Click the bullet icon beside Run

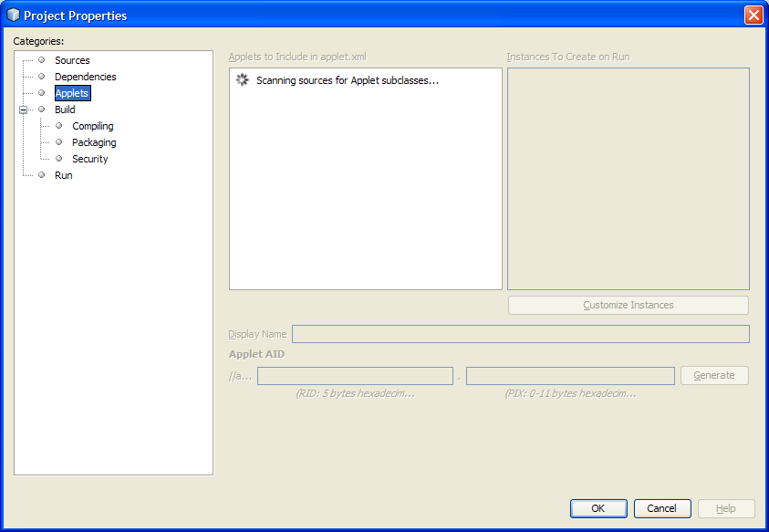coord(41,175)
